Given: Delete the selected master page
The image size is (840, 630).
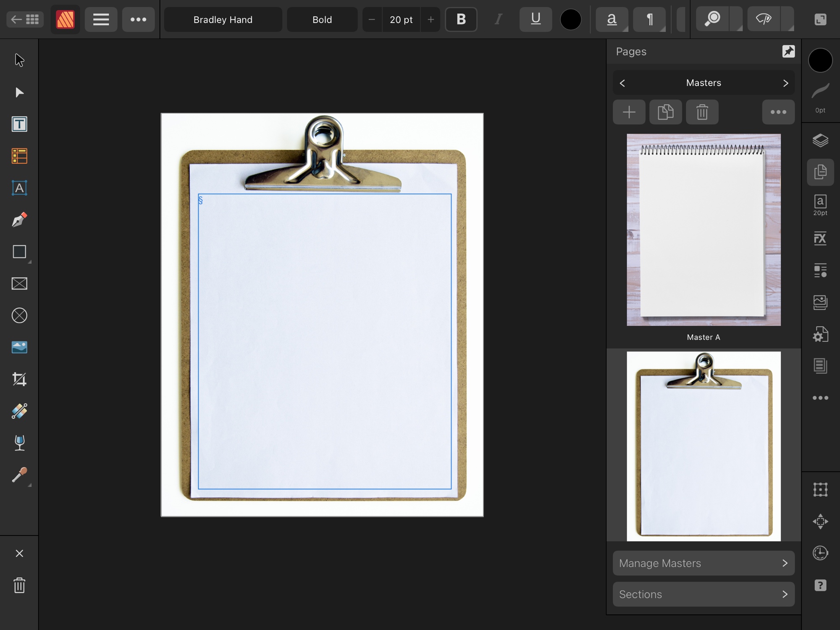Looking at the screenshot, I should point(702,112).
